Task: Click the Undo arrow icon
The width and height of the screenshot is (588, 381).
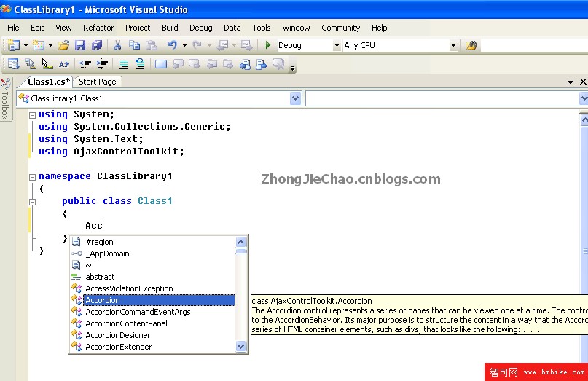Action: pos(172,45)
